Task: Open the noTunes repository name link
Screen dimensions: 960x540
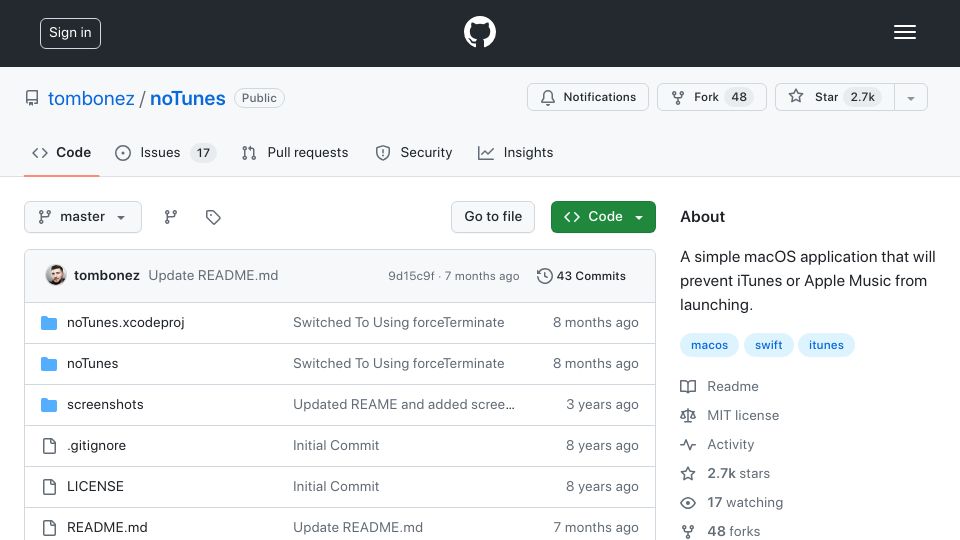Action: [x=187, y=98]
